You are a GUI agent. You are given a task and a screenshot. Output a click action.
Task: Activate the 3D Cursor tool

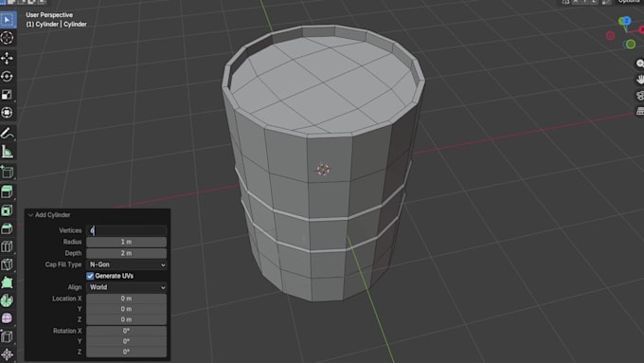coord(7,38)
